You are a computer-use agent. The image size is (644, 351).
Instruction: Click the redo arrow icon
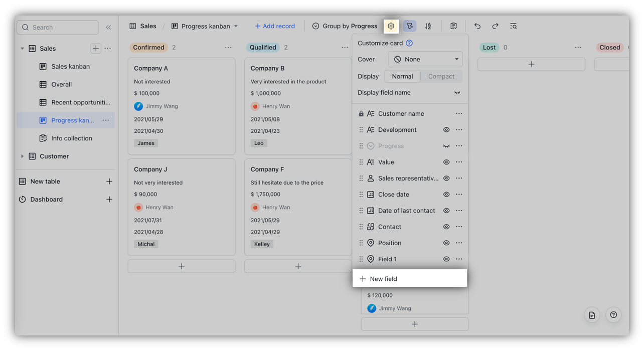pyautogui.click(x=495, y=26)
